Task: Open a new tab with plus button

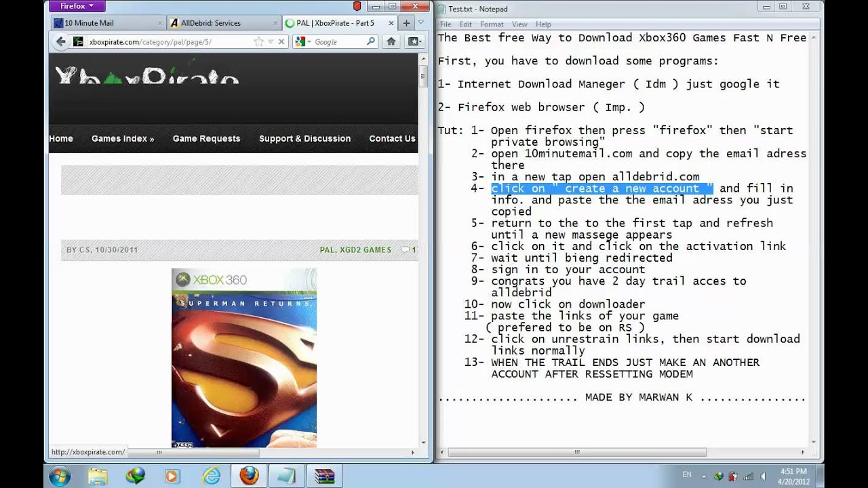Action: [x=406, y=22]
